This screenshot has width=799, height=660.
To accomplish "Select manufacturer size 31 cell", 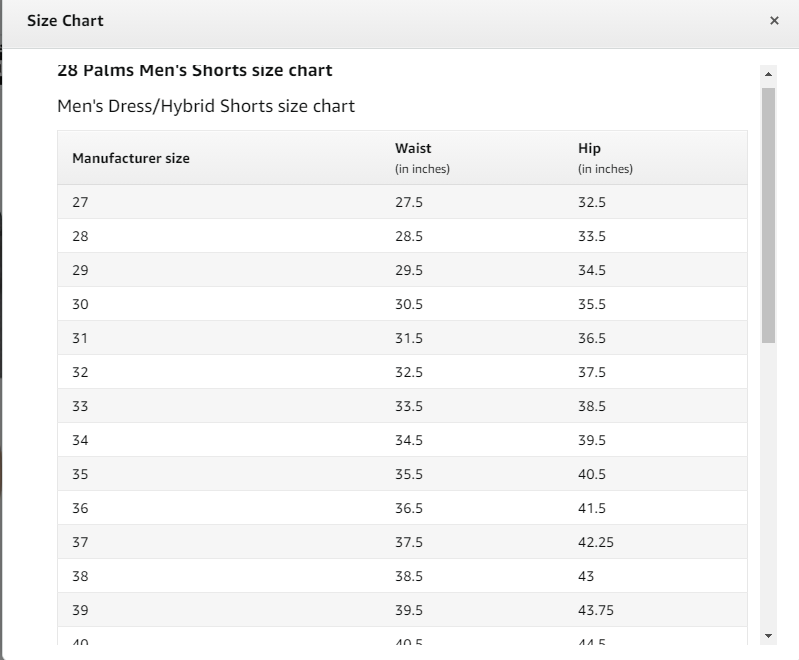I will point(81,338).
